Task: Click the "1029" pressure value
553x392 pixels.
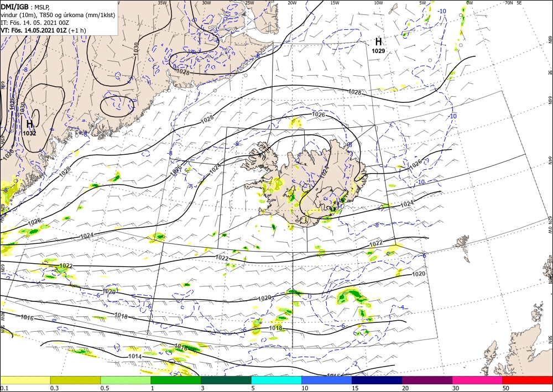Action: click(378, 51)
